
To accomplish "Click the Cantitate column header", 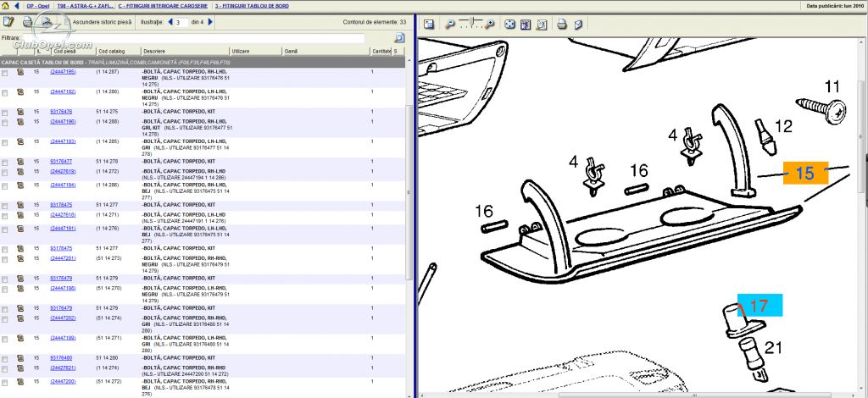I will coord(381,51).
